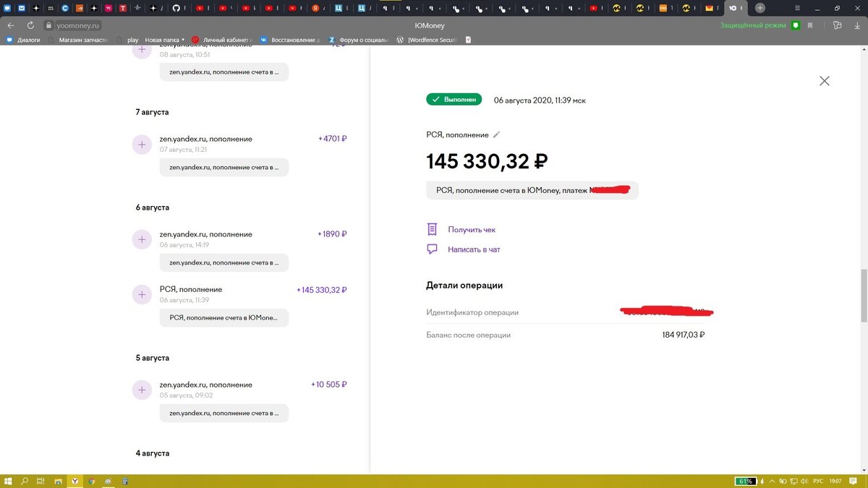Click plus icon of РСЯ 06 августа transaction
This screenshot has width=868, height=488.
[x=141, y=294]
